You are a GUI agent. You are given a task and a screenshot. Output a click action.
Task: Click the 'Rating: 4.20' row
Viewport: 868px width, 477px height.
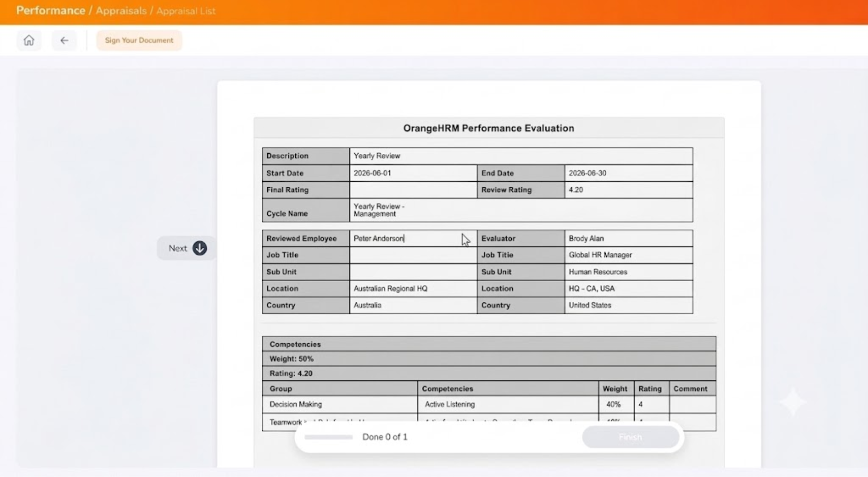[x=489, y=373]
